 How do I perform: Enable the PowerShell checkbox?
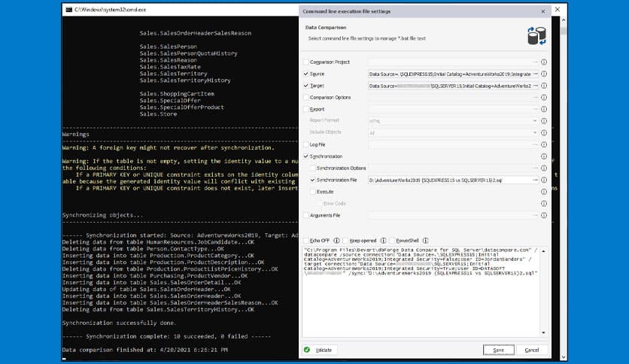point(392,241)
